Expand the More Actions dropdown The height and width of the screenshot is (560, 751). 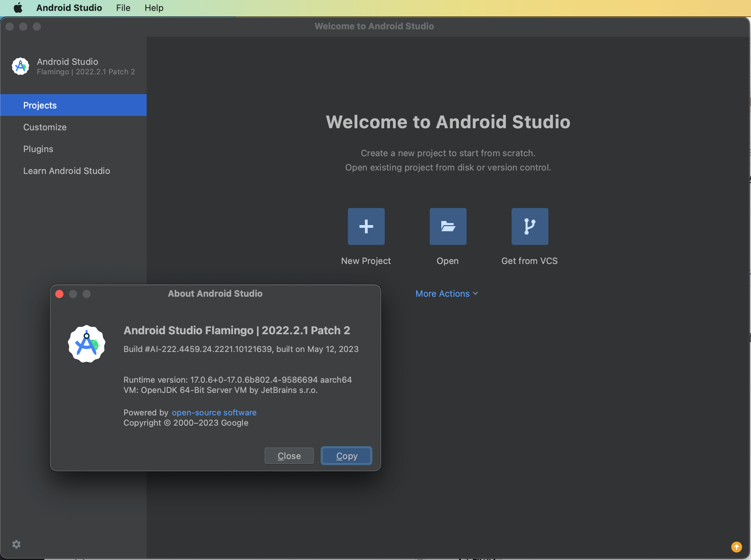(447, 294)
